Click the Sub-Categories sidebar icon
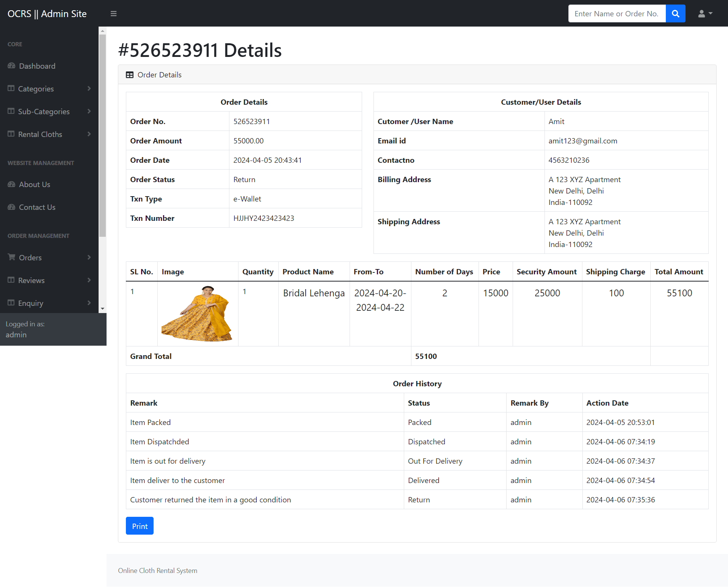Viewport: 728px width, 587px height. [11, 111]
